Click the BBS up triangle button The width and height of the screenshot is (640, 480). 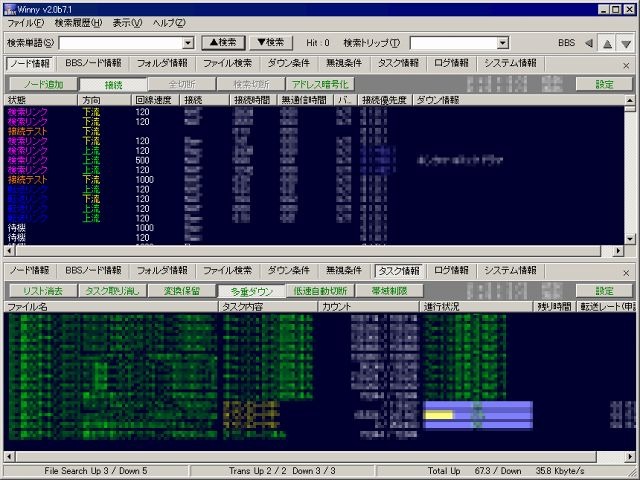[607, 43]
